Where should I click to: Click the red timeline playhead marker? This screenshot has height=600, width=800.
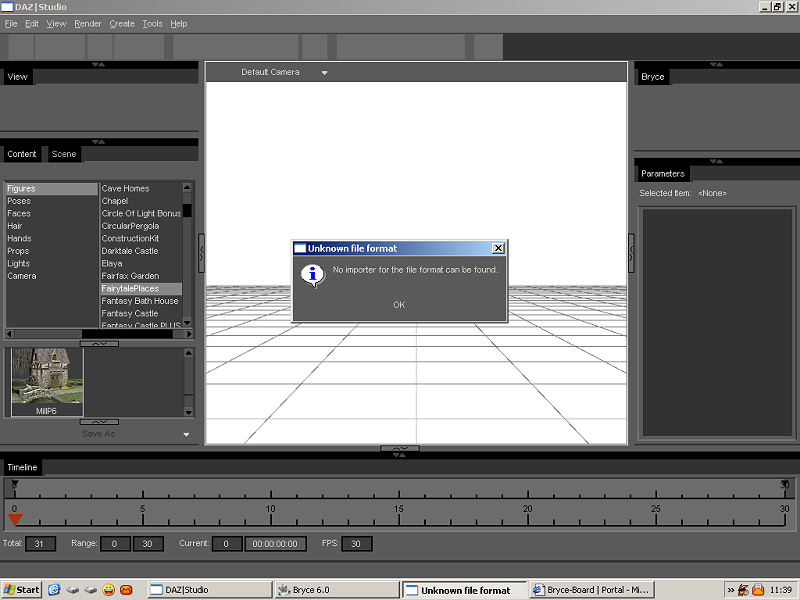pyautogui.click(x=15, y=520)
